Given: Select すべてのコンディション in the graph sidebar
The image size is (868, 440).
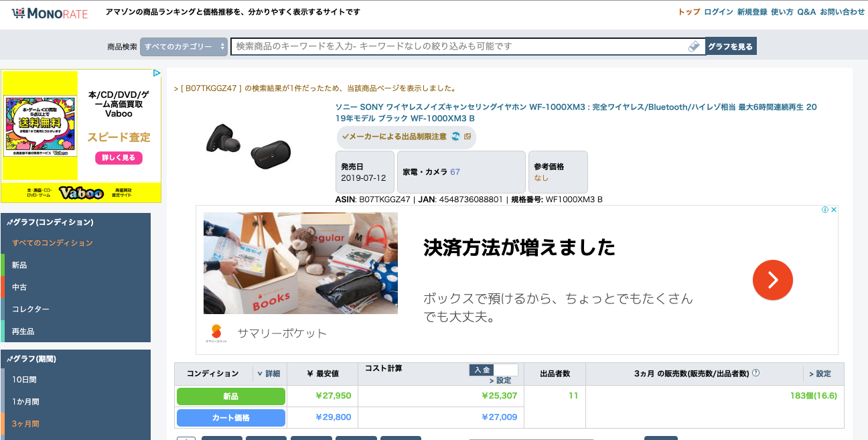Looking at the screenshot, I should click(x=76, y=243).
